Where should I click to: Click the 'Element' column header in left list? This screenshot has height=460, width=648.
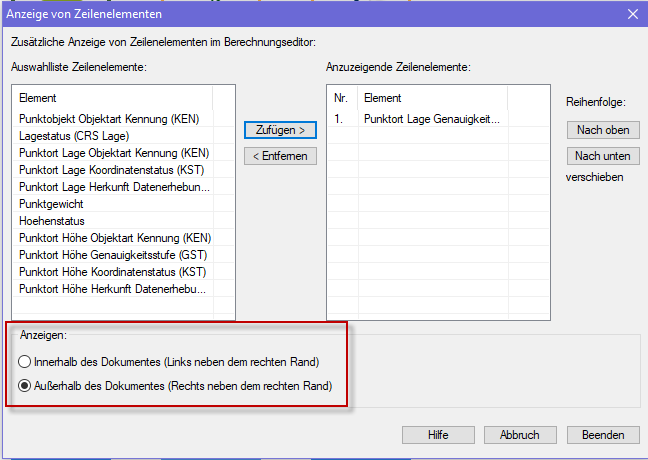pos(110,98)
